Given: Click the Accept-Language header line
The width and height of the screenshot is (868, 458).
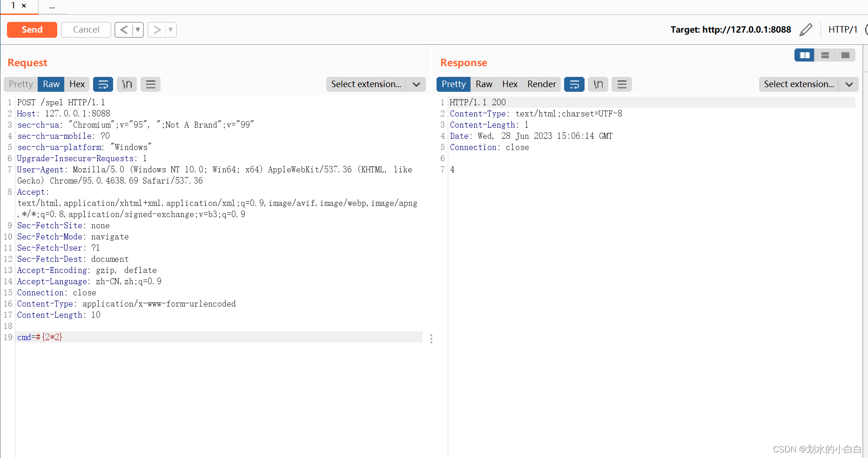Looking at the screenshot, I should (x=89, y=281).
